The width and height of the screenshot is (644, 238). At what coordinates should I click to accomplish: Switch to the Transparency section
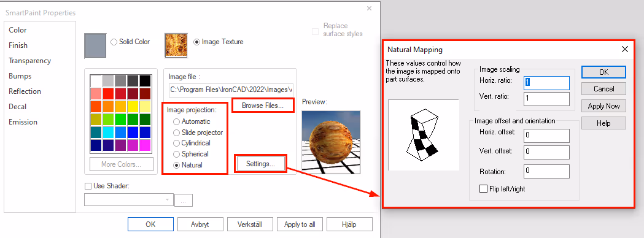[29, 61]
